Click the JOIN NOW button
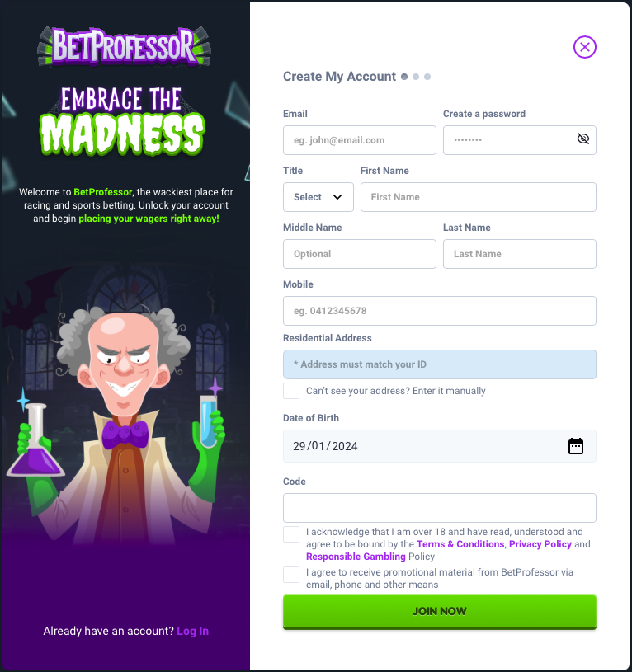The image size is (632, 672). 440,612
